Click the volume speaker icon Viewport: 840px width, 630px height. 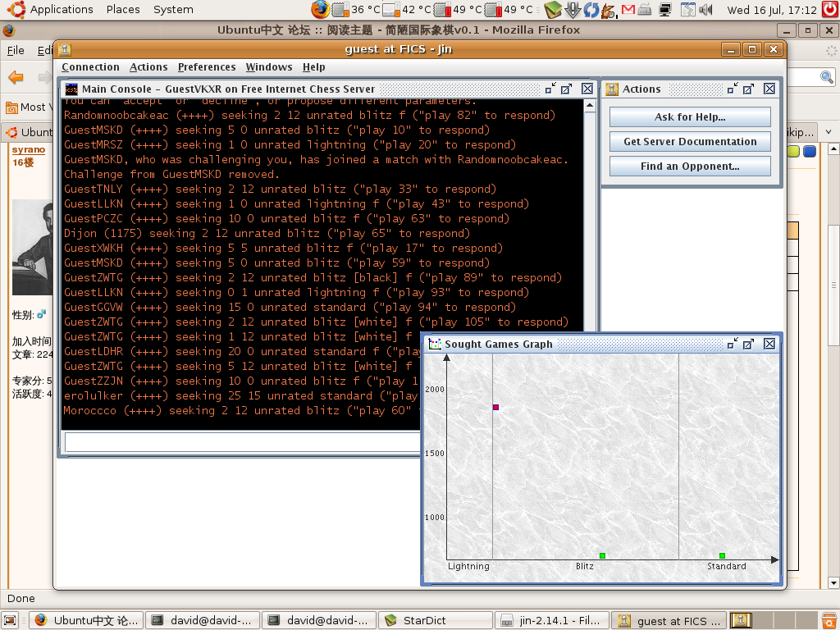tap(706, 9)
